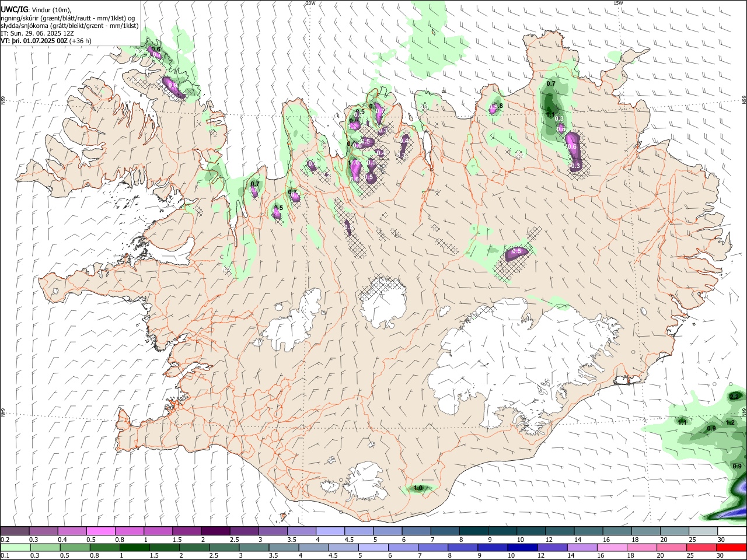This screenshot has width=747, height=560.
Task: Click the '20W' longitude label
Action: coord(310,3)
